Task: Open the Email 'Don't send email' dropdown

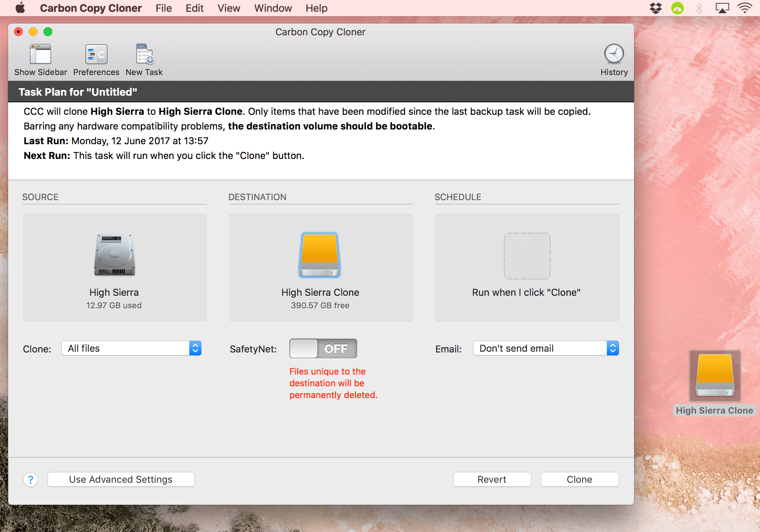Action: coord(546,348)
